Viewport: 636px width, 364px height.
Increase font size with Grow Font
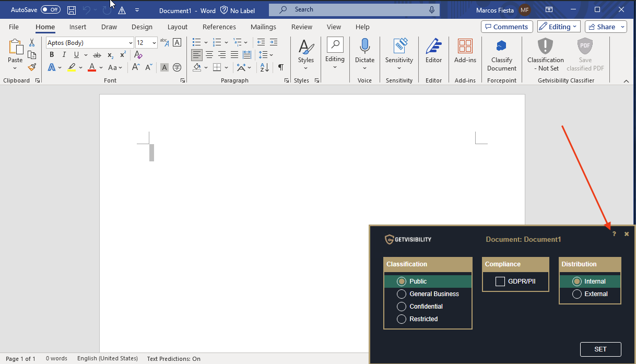136,67
